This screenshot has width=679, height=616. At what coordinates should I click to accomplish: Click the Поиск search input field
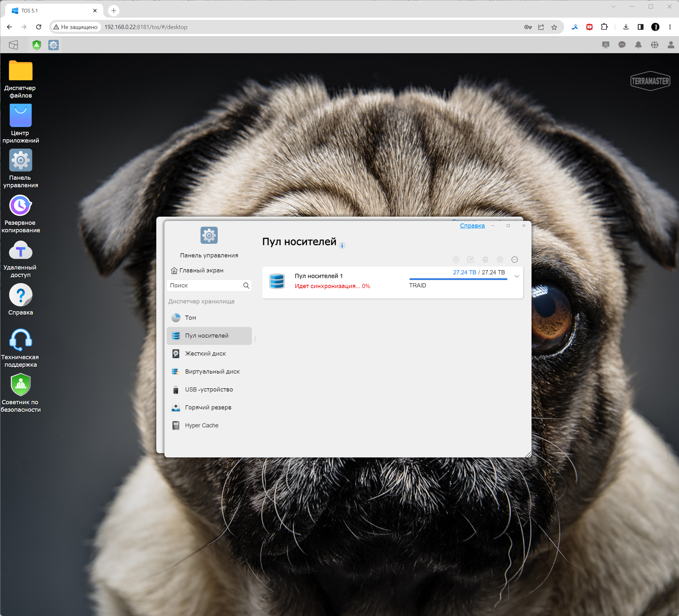tap(205, 285)
